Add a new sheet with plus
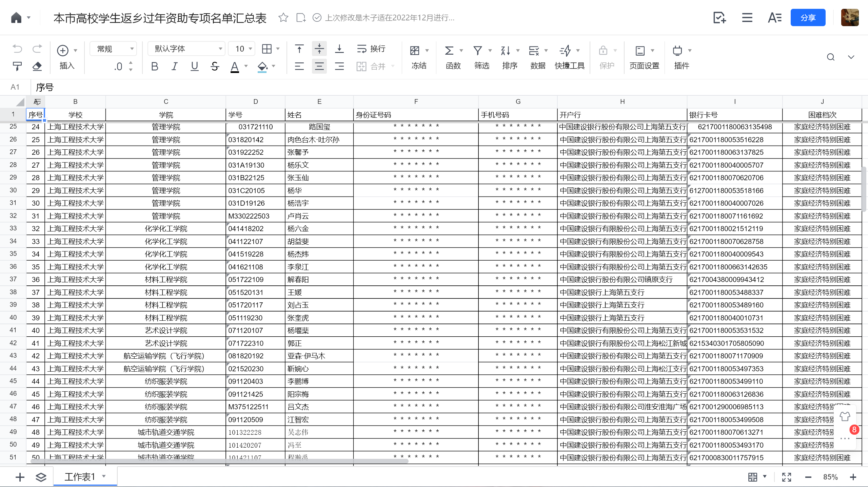Image resolution: width=868 pixels, height=487 pixels. point(20,477)
